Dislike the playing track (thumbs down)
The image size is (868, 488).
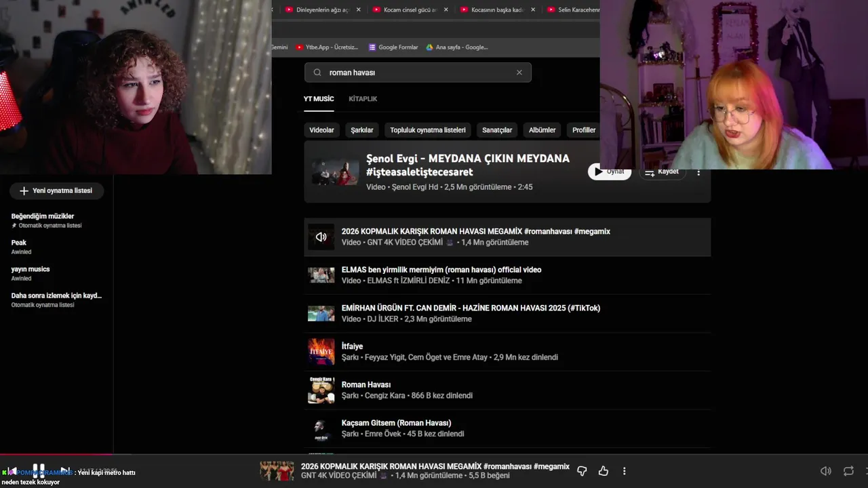(x=581, y=471)
